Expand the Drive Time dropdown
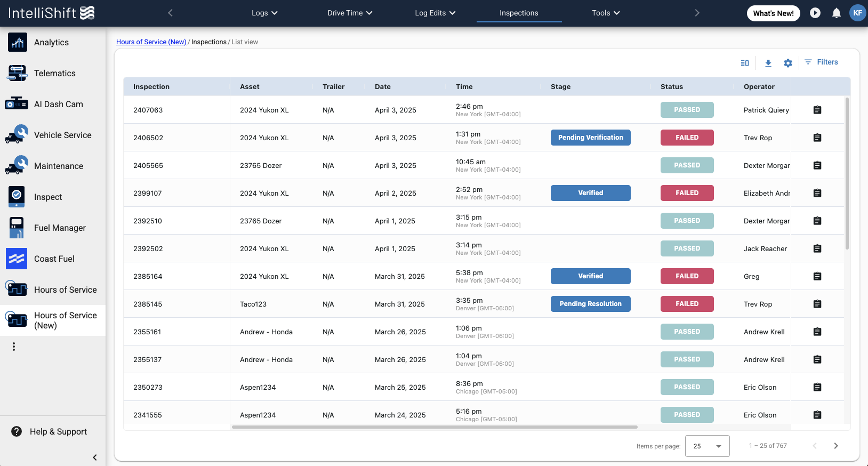The height and width of the screenshot is (466, 868). click(x=350, y=13)
